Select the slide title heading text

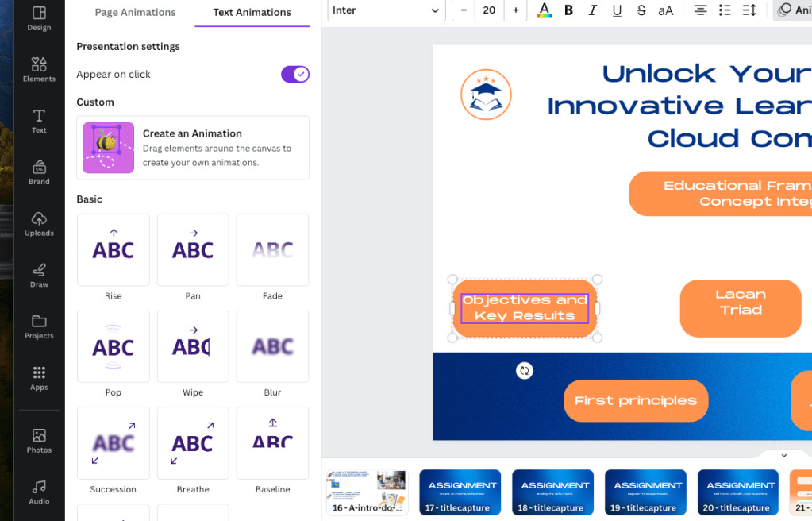click(679, 106)
